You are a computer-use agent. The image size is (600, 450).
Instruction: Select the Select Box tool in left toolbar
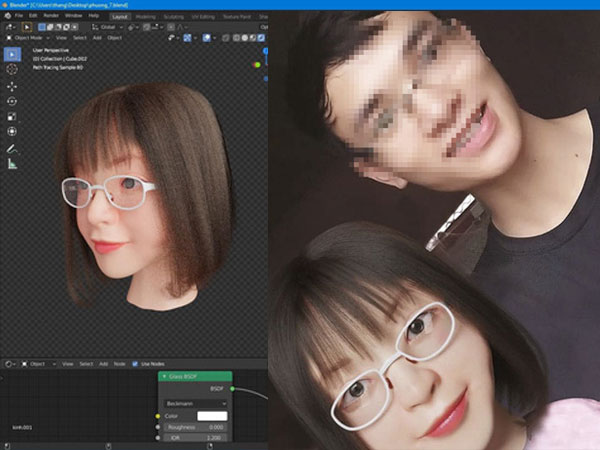[12, 54]
